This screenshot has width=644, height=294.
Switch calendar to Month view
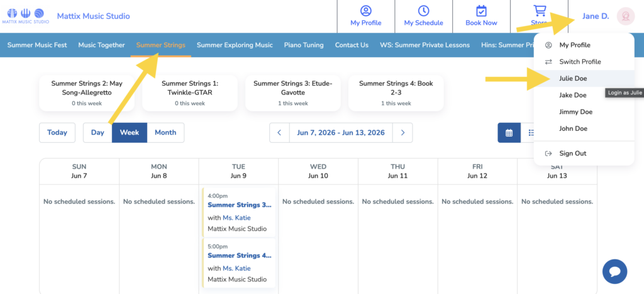click(x=165, y=133)
